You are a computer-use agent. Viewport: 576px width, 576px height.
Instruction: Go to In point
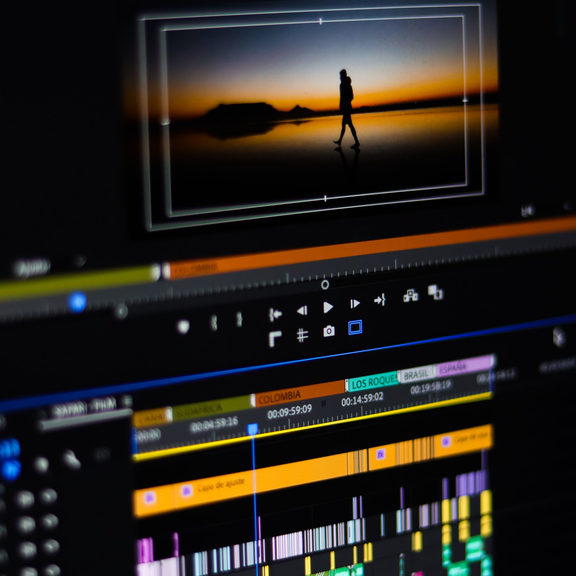point(276,314)
